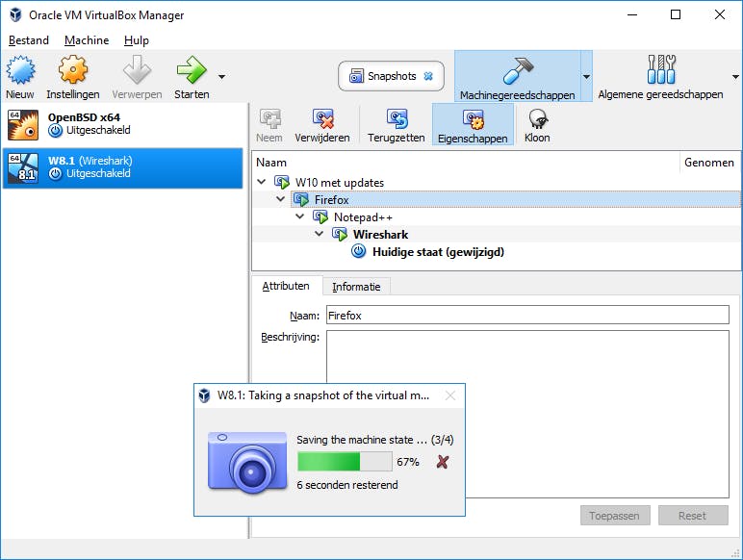This screenshot has width=743, height=560.
Task: Maximize the VirtualBox Manager window
Action: click(x=676, y=14)
